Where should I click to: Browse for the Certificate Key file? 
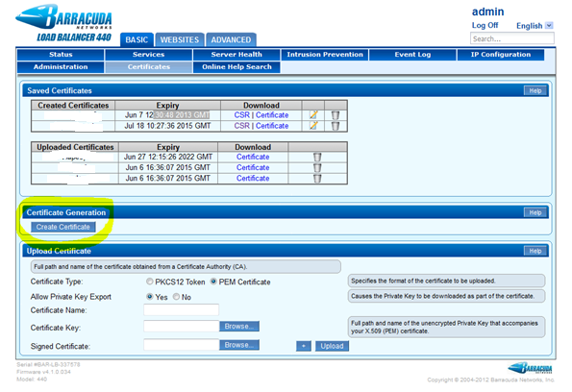(239, 327)
